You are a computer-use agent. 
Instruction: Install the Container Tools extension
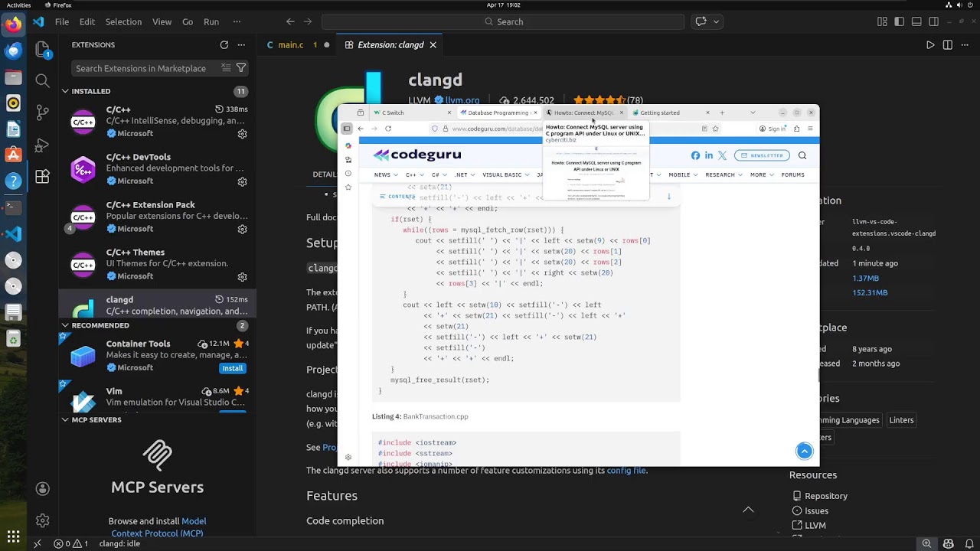(233, 368)
